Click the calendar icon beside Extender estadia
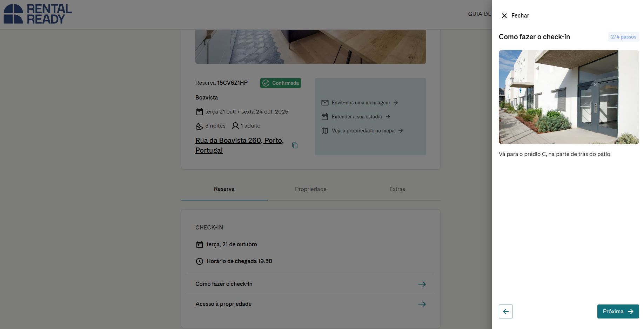The width and height of the screenshot is (644, 329). coord(325,117)
